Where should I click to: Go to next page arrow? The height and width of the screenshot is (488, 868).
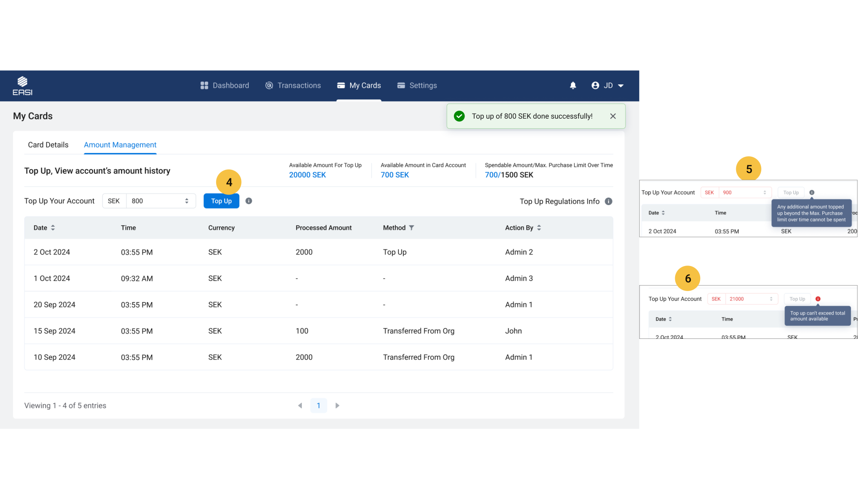(x=337, y=406)
